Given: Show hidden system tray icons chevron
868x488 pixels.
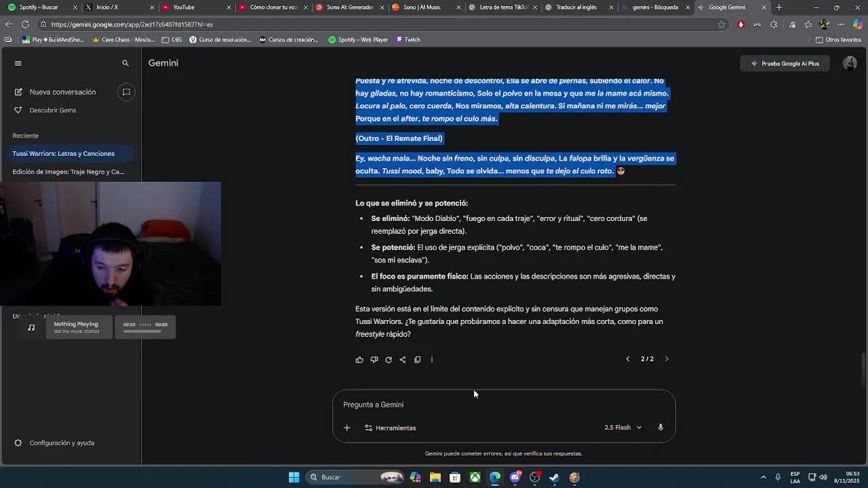Looking at the screenshot, I should tap(764, 477).
